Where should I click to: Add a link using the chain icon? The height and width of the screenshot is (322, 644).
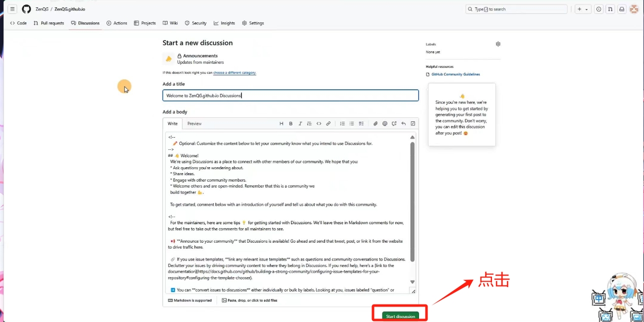328,124
